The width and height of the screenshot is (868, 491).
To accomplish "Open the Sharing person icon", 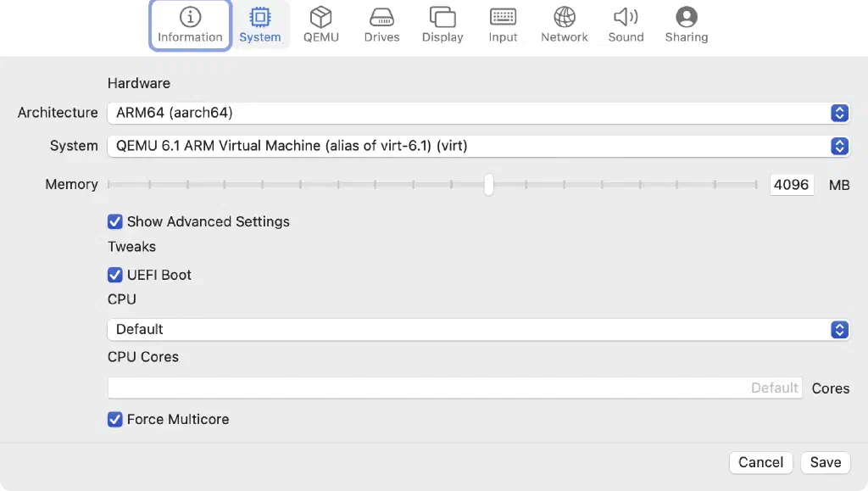I will (x=687, y=18).
